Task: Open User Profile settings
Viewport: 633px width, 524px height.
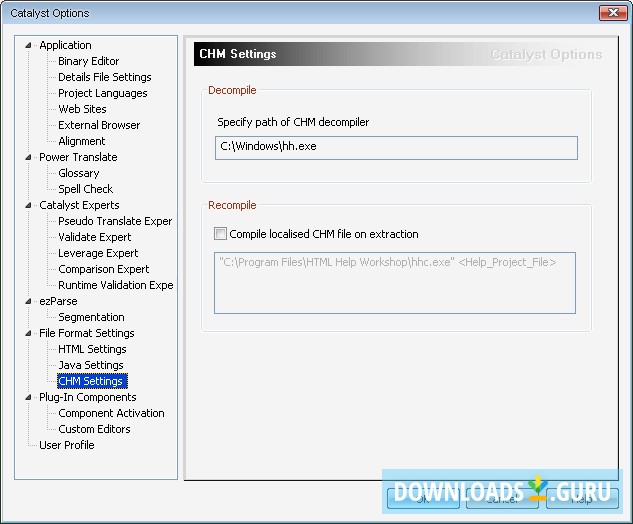Action: tap(67, 445)
